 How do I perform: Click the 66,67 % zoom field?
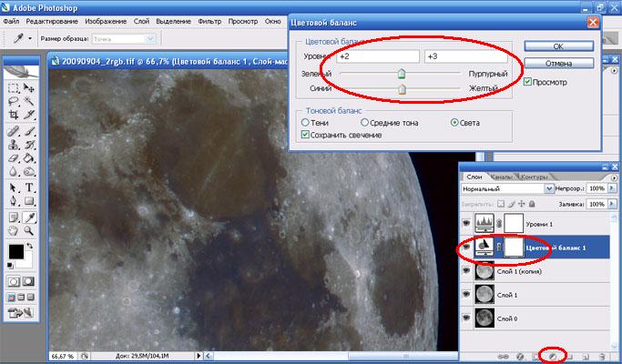(x=63, y=356)
